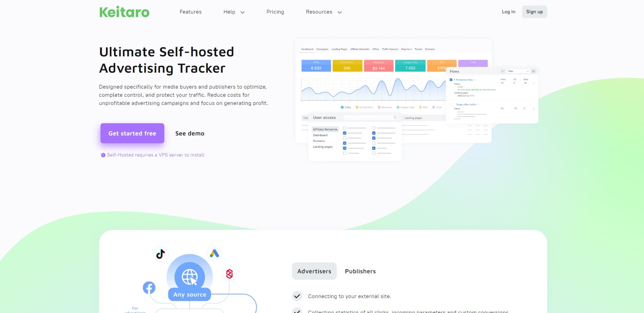
Task: Click the info icon before VPS server note
Action: click(103, 155)
